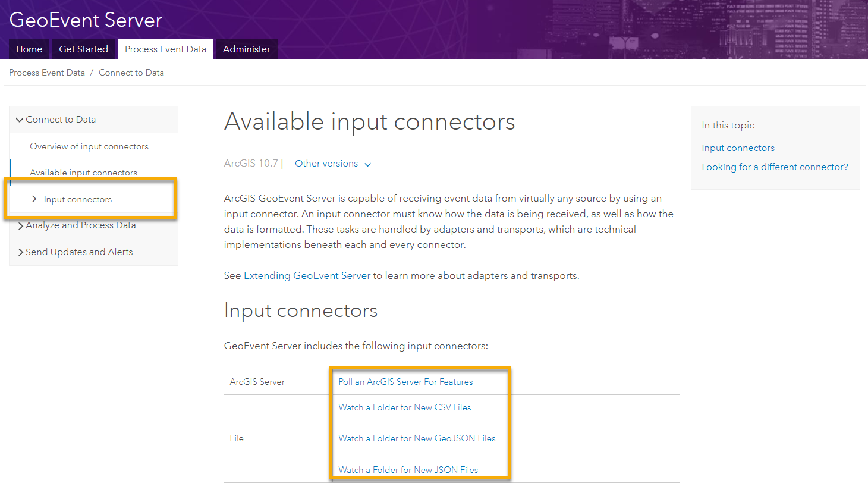Open Watch a Folder for New GeoJSON Files
Screen dimensions: 868x483
pyautogui.click(x=417, y=438)
